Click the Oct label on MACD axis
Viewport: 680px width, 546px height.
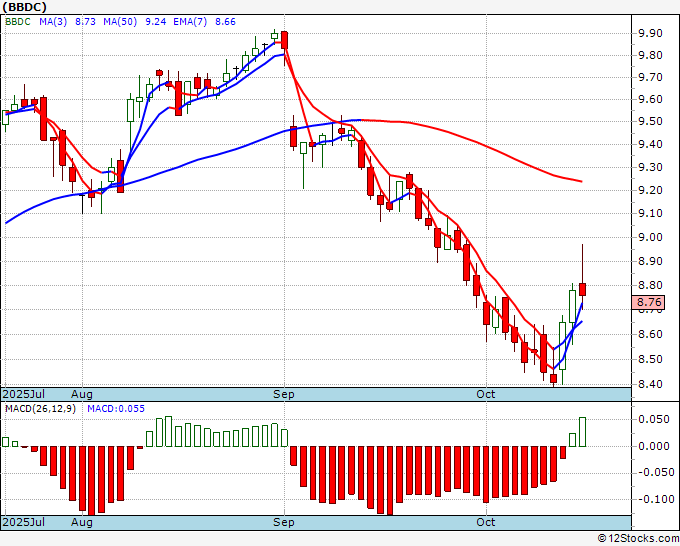(486, 522)
